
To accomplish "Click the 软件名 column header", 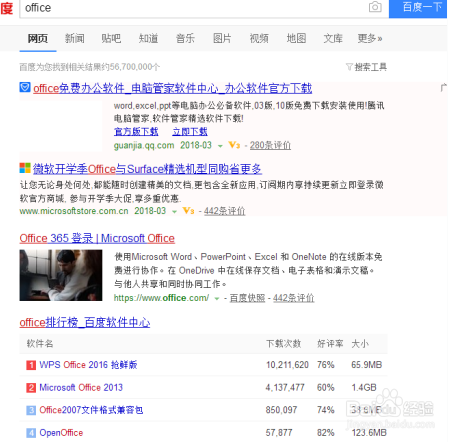I will point(40,344).
